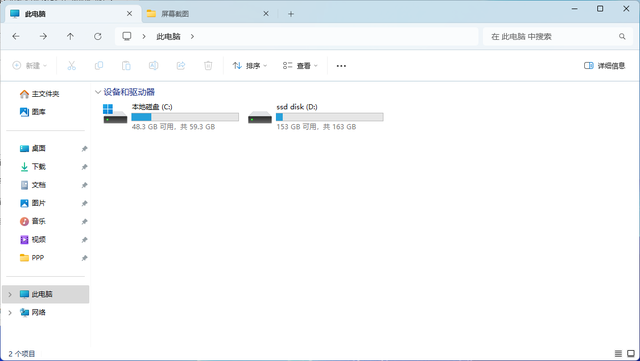Image resolution: width=640 pixels, height=361 pixels.
Task: Open the 查看 view dropdown
Action: pos(300,66)
